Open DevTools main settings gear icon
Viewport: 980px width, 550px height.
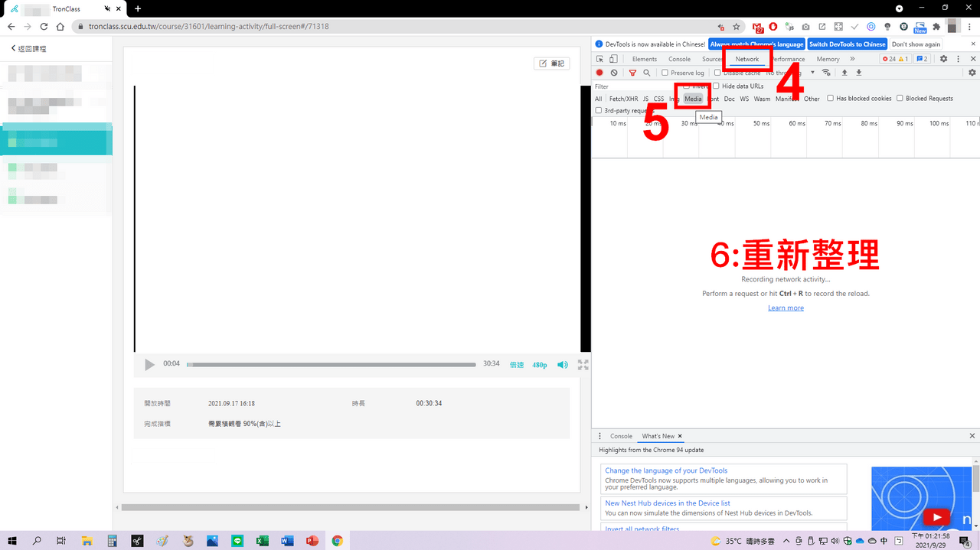point(943,59)
